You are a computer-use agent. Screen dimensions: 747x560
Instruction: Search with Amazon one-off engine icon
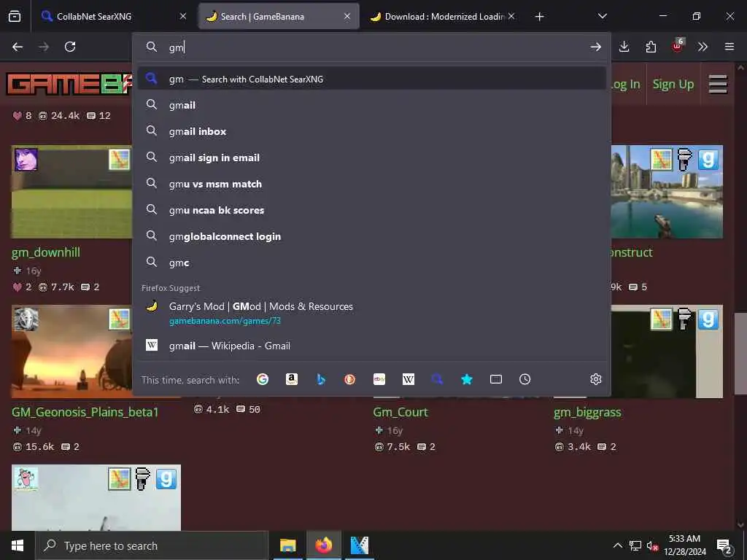click(292, 379)
